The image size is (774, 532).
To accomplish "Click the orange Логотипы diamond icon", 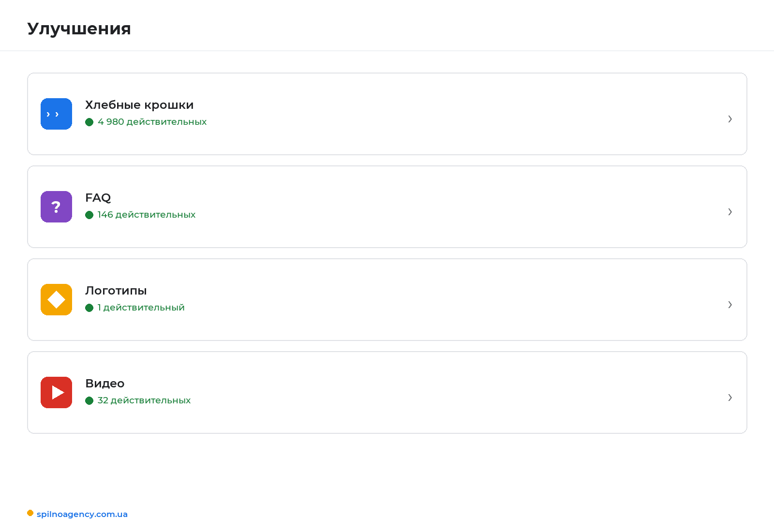I will click(x=56, y=300).
